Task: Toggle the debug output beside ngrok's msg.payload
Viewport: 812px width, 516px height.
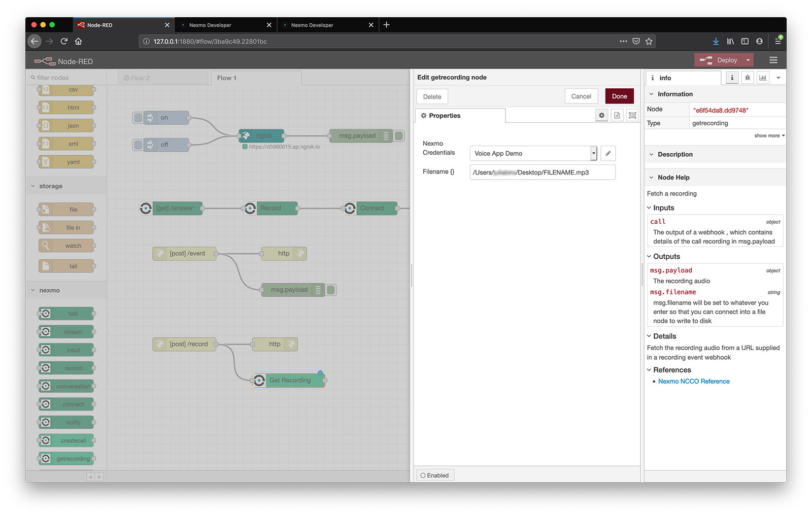Action: coord(399,135)
